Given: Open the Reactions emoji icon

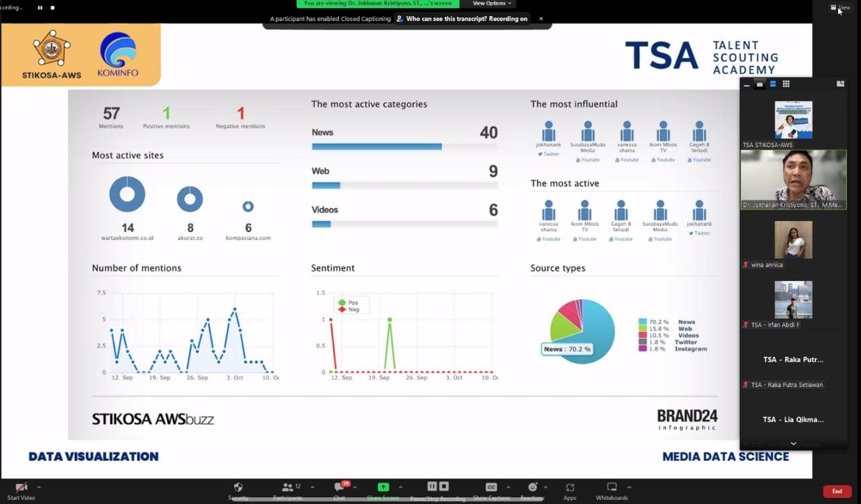Looking at the screenshot, I should coord(532,487).
